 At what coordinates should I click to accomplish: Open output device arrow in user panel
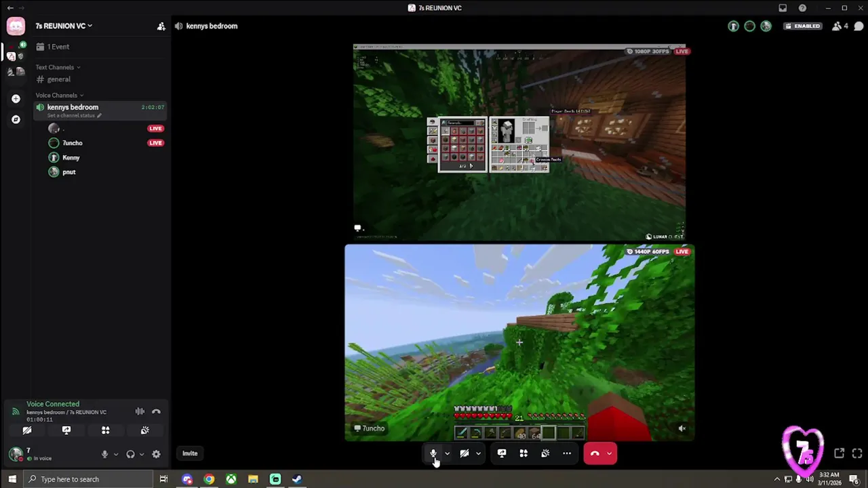[x=142, y=455]
